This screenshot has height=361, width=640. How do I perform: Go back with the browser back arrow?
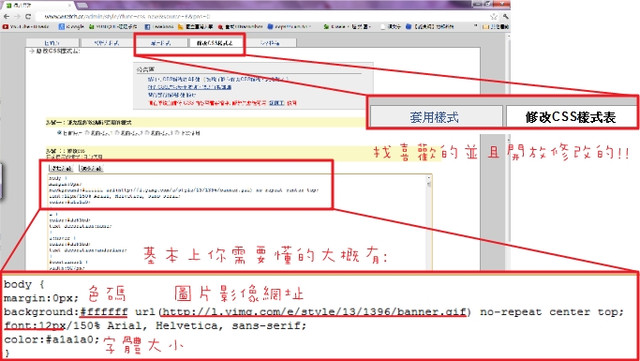[x=7, y=17]
